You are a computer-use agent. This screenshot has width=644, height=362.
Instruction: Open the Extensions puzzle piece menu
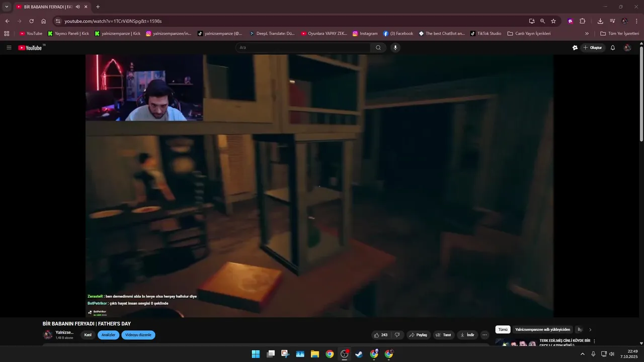tap(583, 21)
